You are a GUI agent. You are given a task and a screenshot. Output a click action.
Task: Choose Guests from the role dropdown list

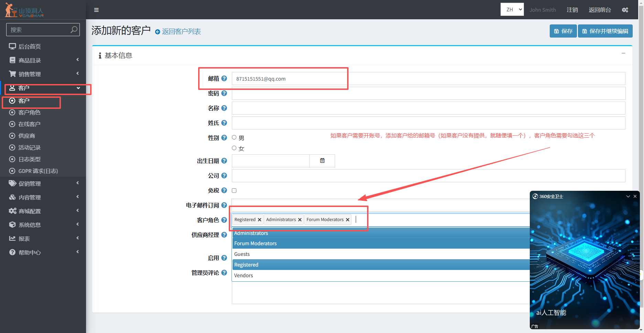pos(242,254)
